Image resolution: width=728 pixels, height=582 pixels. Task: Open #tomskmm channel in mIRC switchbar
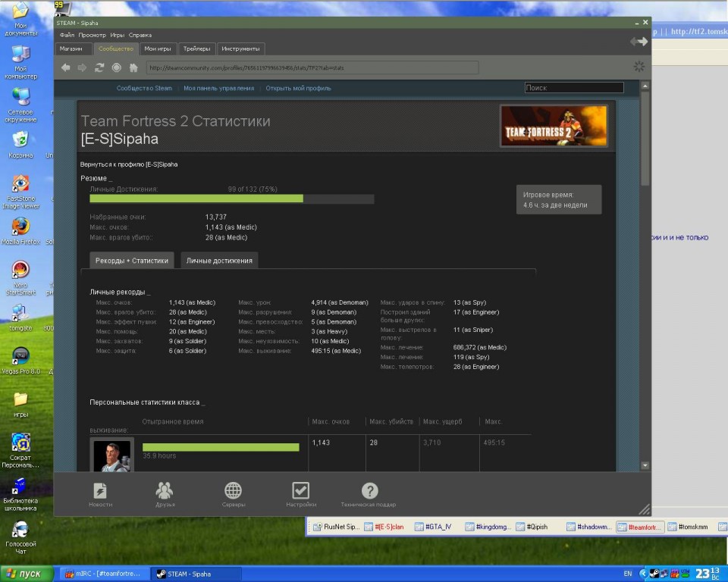click(688, 527)
